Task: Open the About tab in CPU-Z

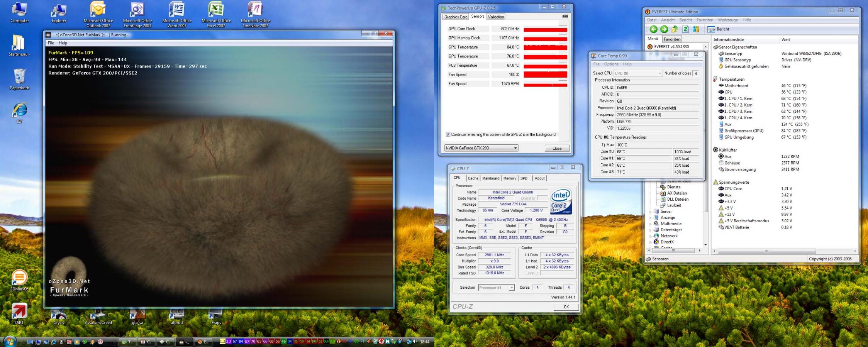Action: tap(539, 178)
